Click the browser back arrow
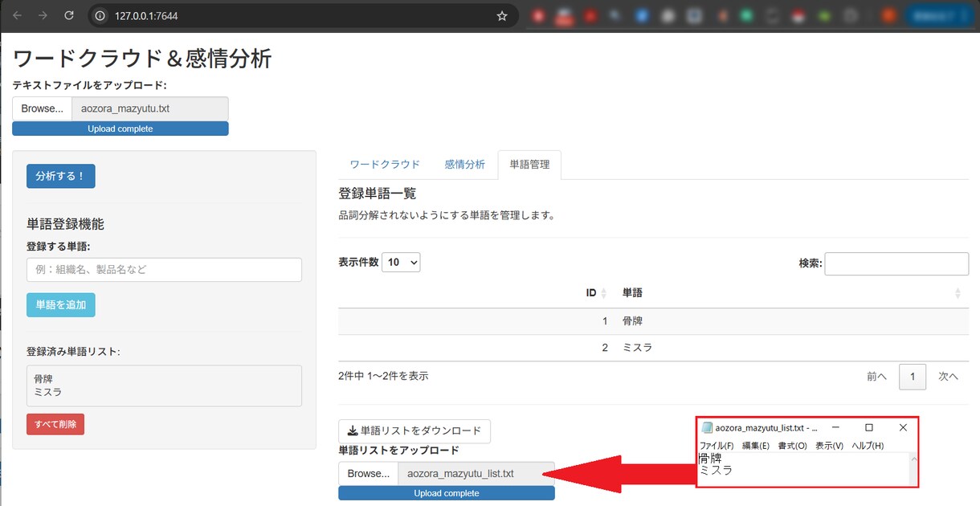Screen dimensions: 980x506 (x=18, y=15)
